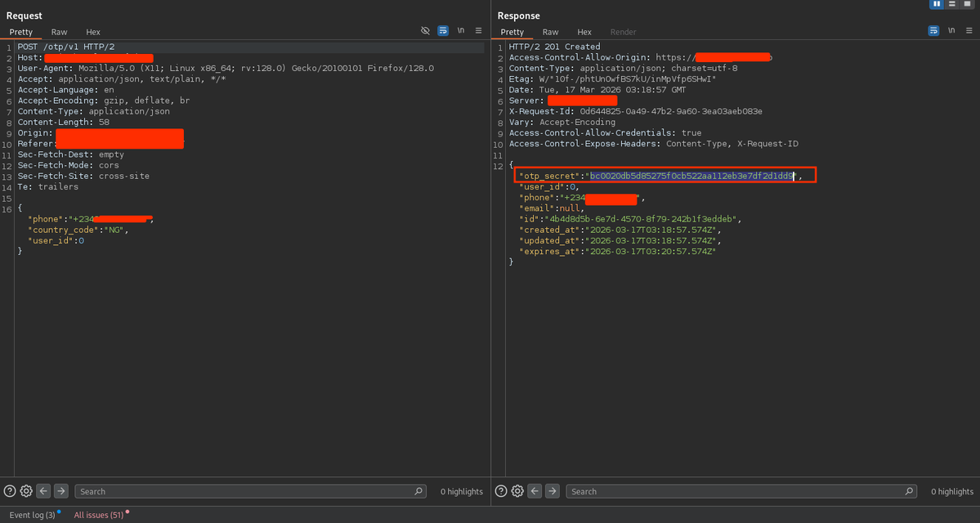This screenshot has width=980, height=523.
Task: Click Request pane '0 highlights' label
Action: click(461, 492)
